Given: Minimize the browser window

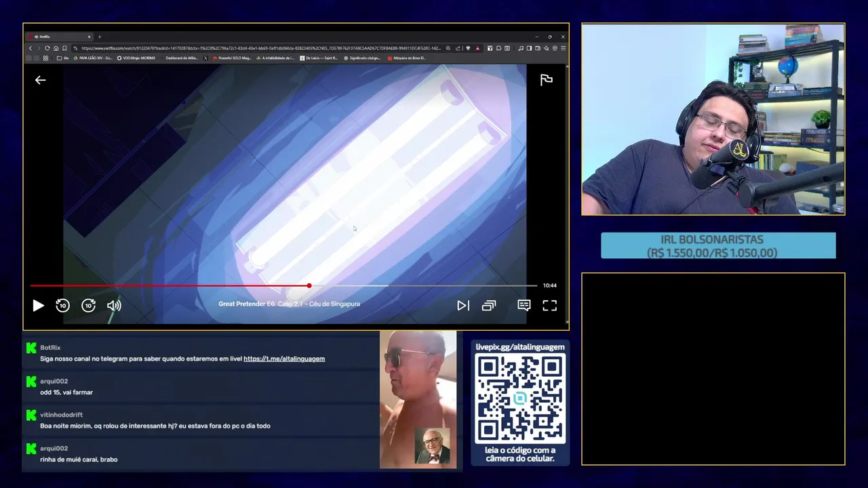Looking at the screenshot, I should tap(536, 37).
